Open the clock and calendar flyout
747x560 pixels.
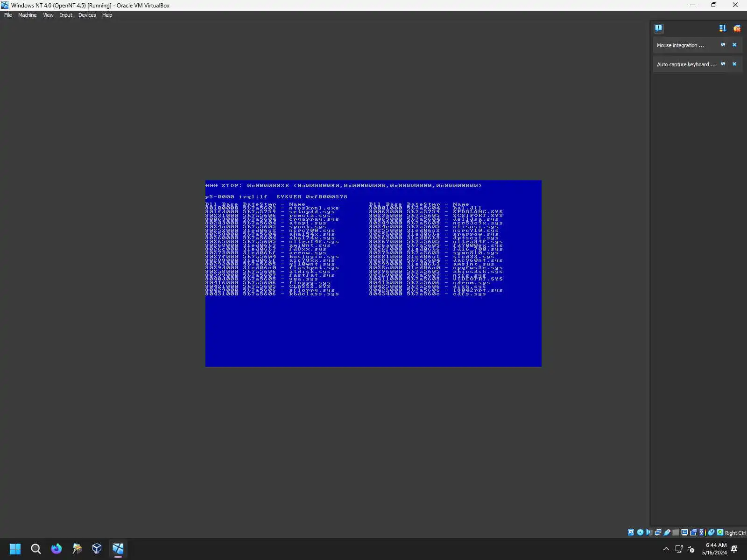point(714,549)
